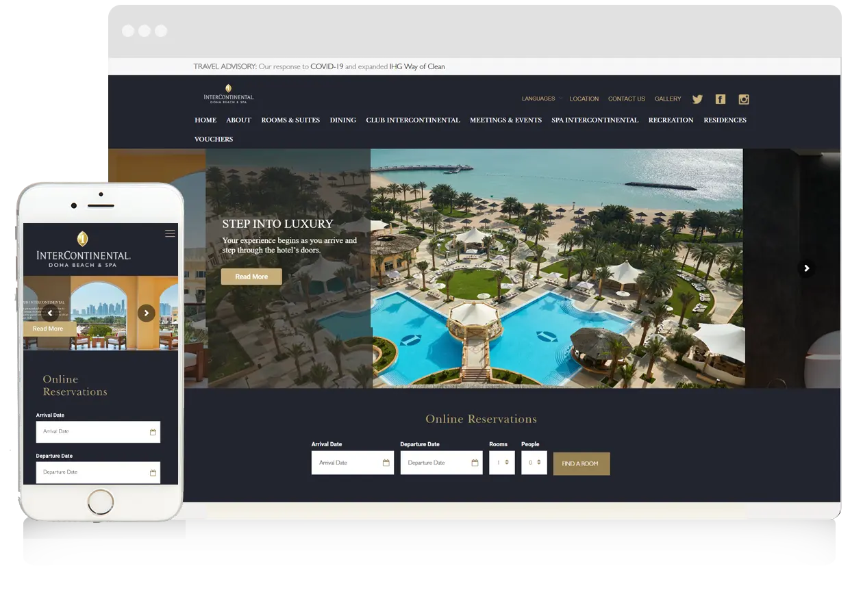Open calendar icon in desktop Departure Date
863x616 pixels.
click(x=475, y=463)
